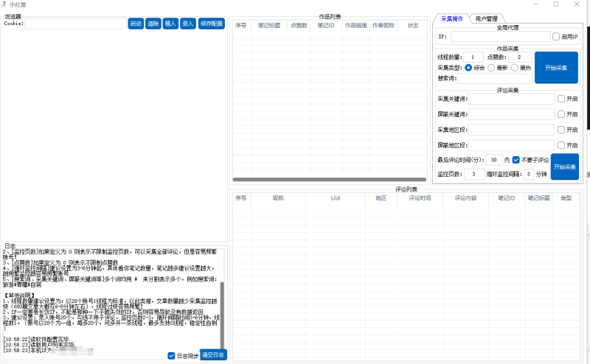Save settings with the 保存配置 button
This screenshot has width=590, height=364.
pos(212,24)
